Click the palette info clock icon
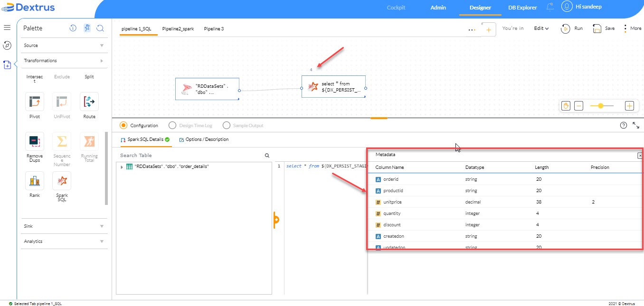The image size is (644, 306). 73,28
